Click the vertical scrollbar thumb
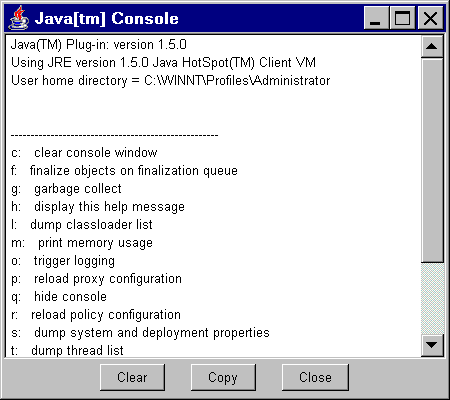 [432, 160]
